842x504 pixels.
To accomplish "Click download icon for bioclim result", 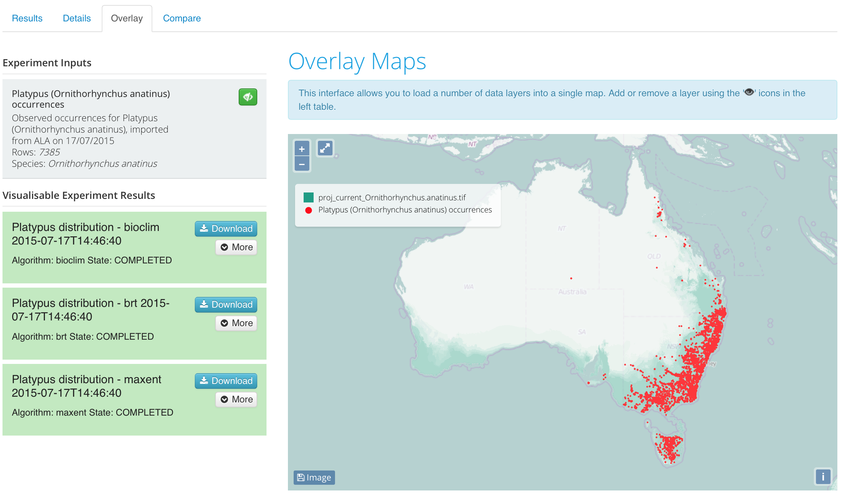I will pos(204,228).
